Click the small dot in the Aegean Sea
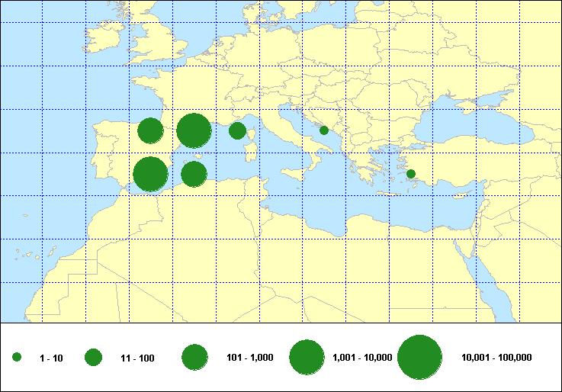Viewport: 562px width, 392px height. pos(411,174)
